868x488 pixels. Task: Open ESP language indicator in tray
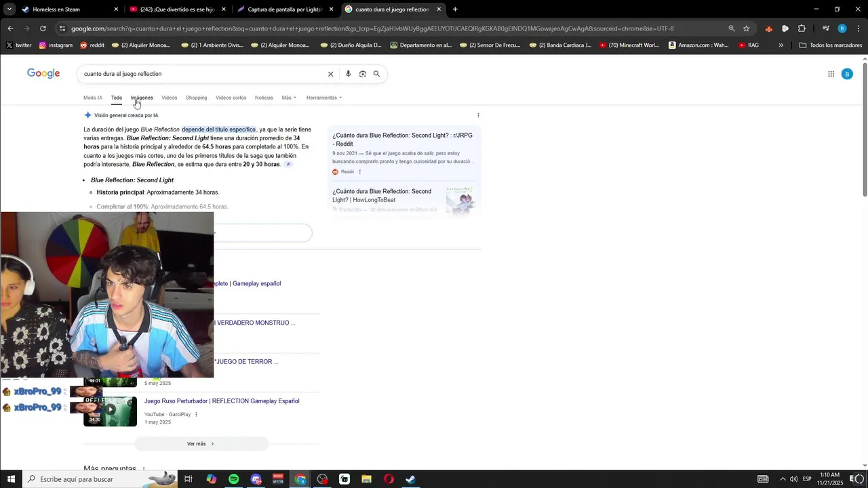point(807,479)
